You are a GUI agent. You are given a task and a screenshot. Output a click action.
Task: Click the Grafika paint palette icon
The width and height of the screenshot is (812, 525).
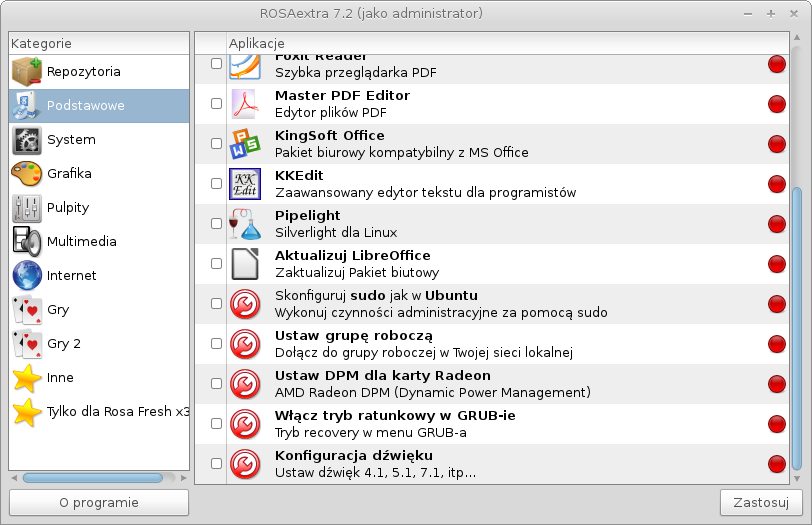point(26,173)
